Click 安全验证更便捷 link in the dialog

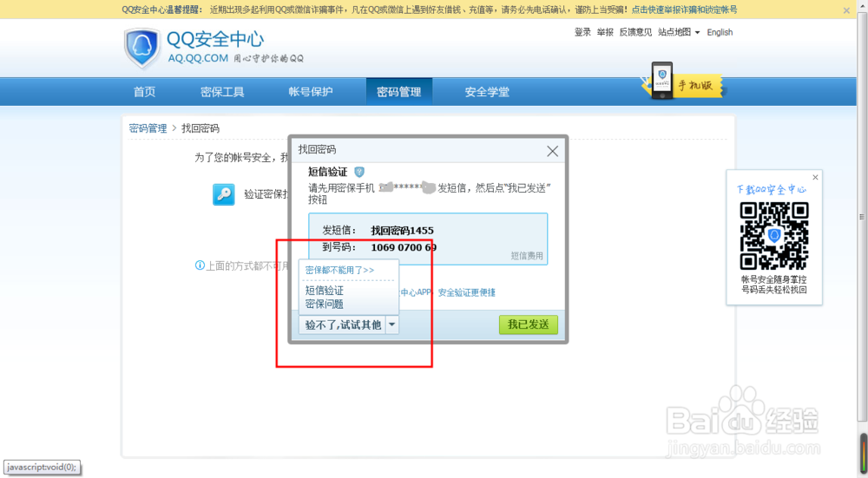(467, 292)
